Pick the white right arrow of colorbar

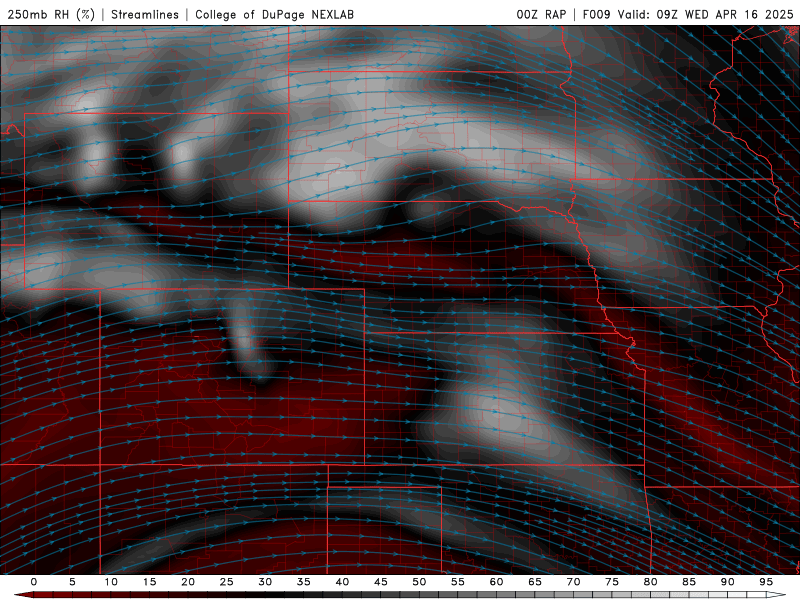pyautogui.click(x=776, y=595)
